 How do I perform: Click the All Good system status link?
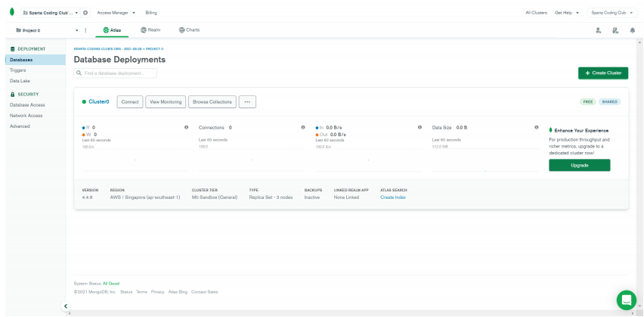coord(111,284)
